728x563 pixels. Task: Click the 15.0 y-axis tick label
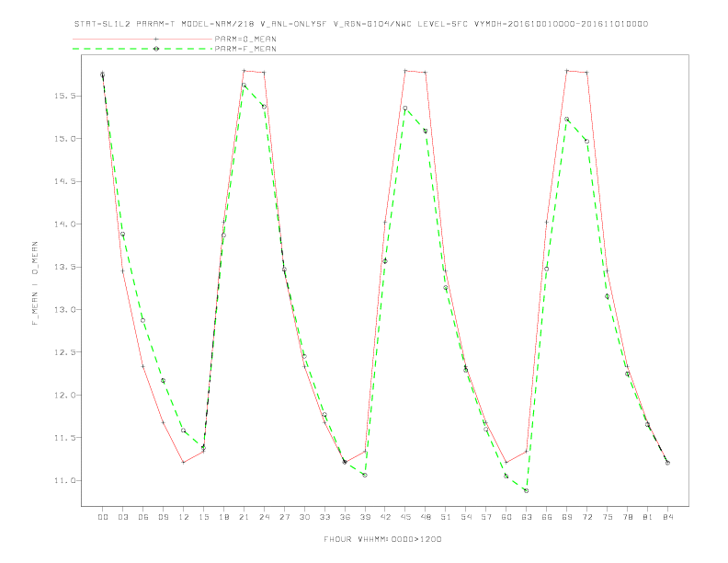coord(63,138)
